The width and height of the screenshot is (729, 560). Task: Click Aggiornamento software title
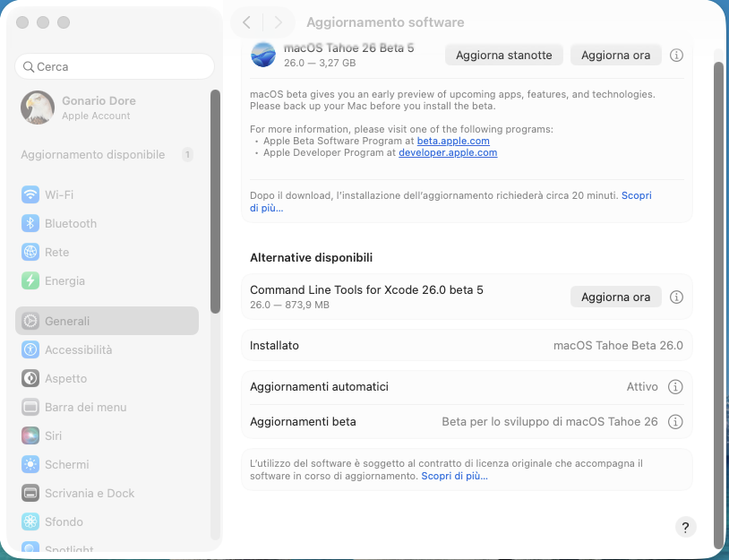(x=385, y=22)
